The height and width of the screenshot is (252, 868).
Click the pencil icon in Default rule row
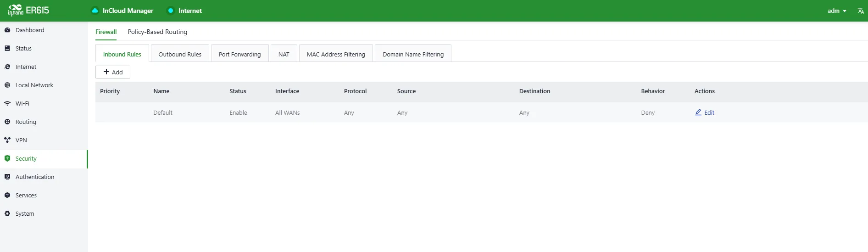coord(698,112)
